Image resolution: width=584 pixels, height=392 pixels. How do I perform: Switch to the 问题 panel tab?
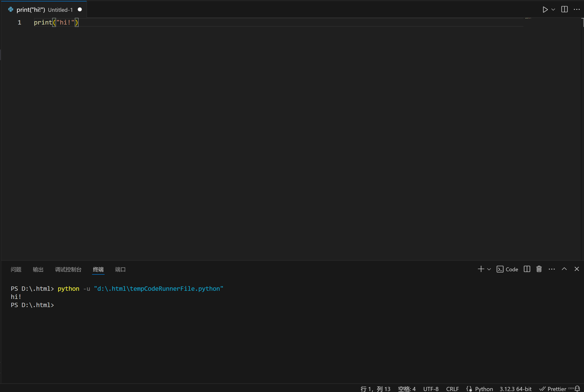(16, 269)
